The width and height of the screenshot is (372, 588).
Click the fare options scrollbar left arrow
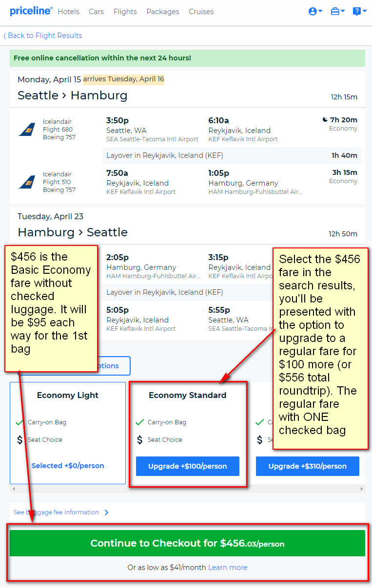coord(13,489)
